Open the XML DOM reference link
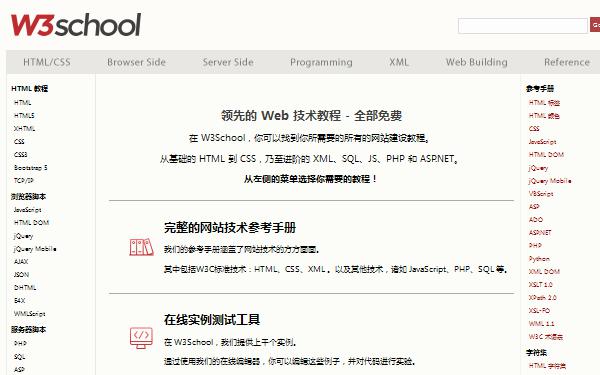 pyautogui.click(x=544, y=272)
